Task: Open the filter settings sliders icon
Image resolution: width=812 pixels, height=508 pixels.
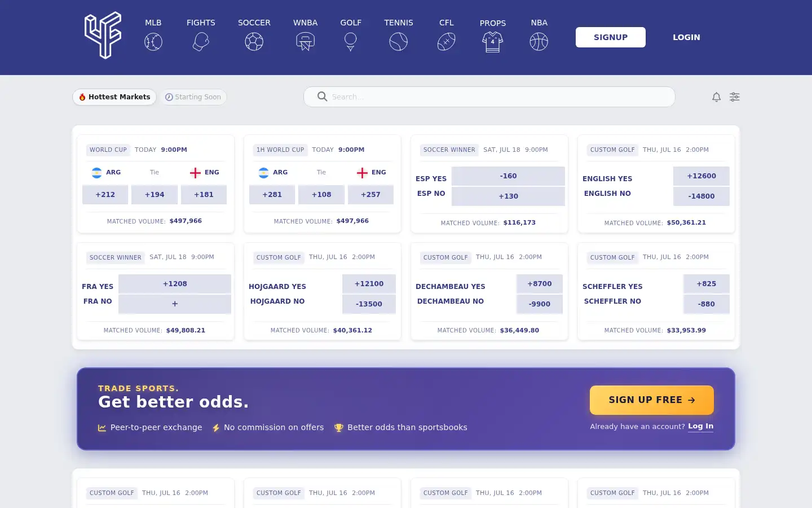Action: click(x=735, y=97)
